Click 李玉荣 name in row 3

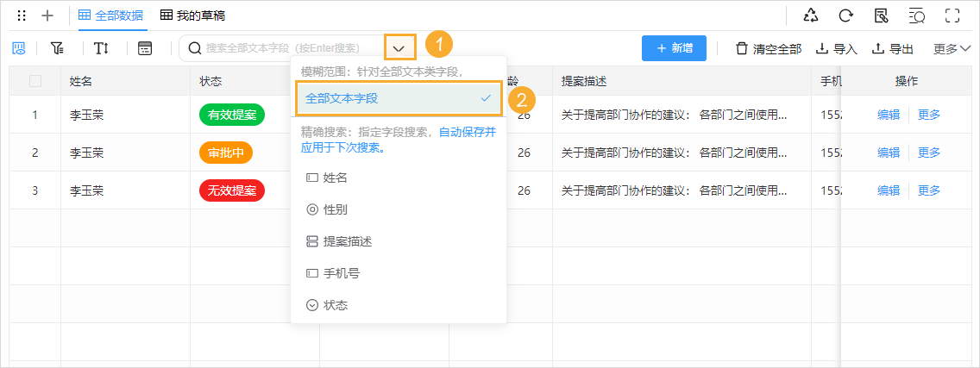87,190
